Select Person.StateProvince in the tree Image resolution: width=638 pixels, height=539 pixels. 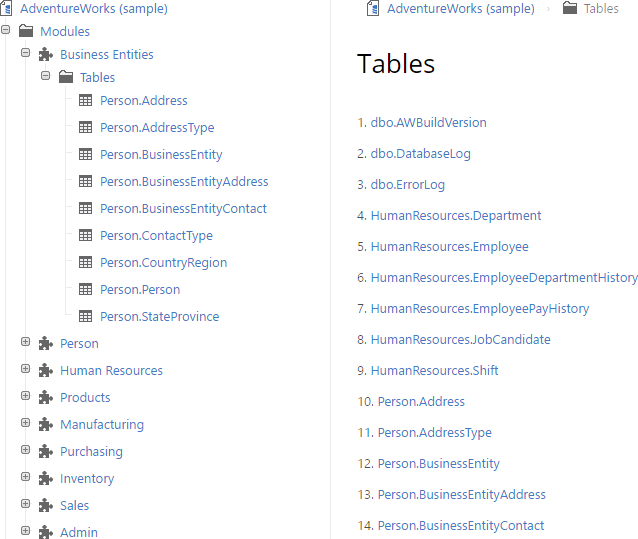pyautogui.click(x=159, y=317)
